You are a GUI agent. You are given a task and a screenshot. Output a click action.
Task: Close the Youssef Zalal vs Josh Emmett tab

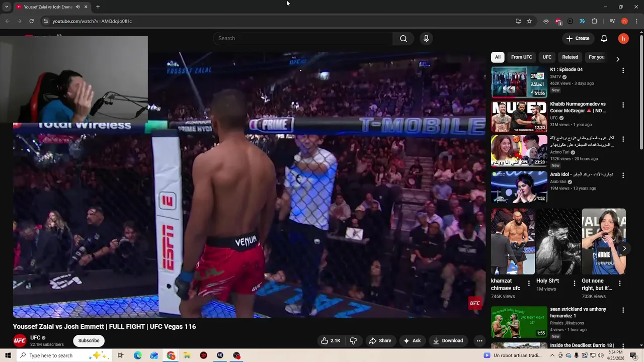click(86, 7)
